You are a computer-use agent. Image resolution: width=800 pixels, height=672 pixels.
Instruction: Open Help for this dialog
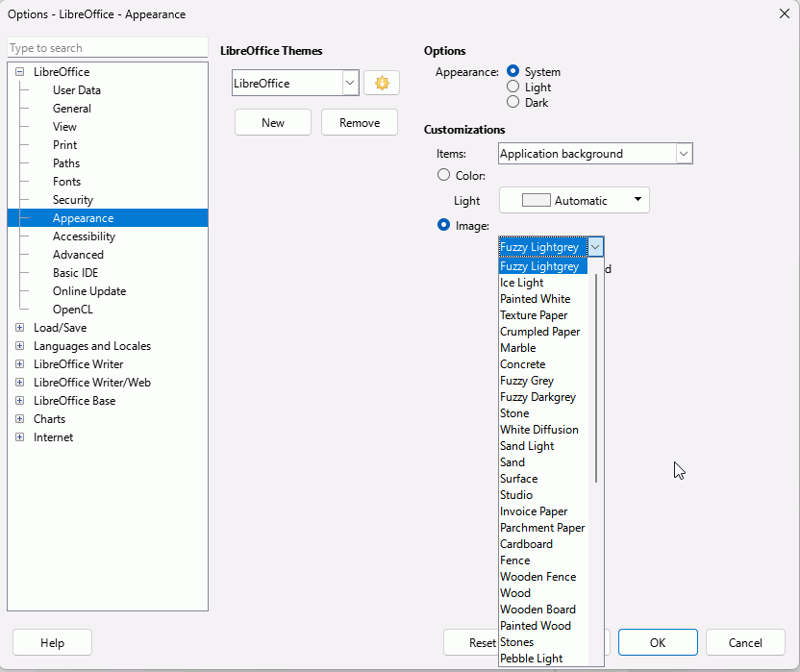click(x=52, y=642)
